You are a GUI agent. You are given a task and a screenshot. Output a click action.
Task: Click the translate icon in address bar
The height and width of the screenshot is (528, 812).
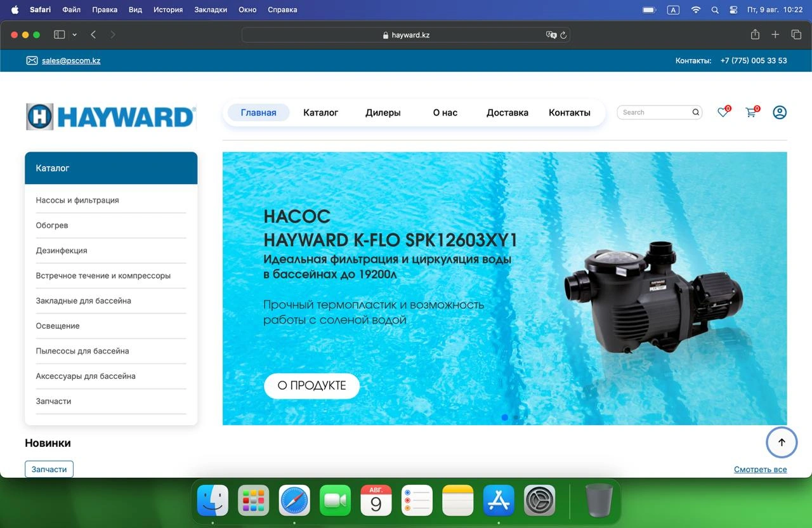pyautogui.click(x=551, y=35)
